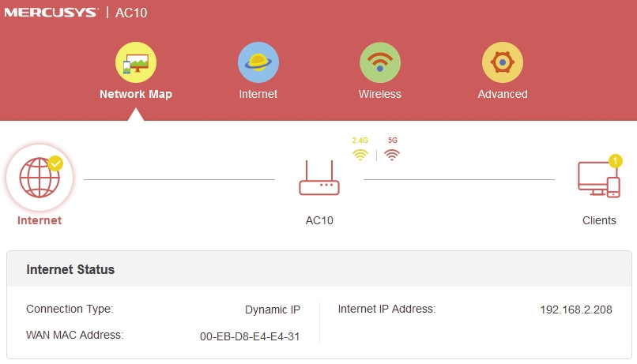Click the 2.4G Wi-Fi signal icon
637x364 pixels.
[360, 155]
